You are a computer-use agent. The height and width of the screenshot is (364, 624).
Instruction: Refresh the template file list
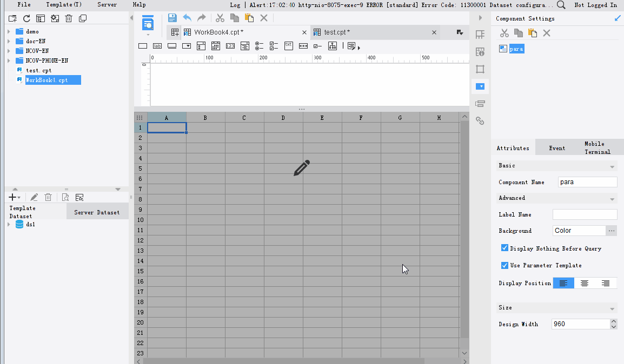click(26, 18)
